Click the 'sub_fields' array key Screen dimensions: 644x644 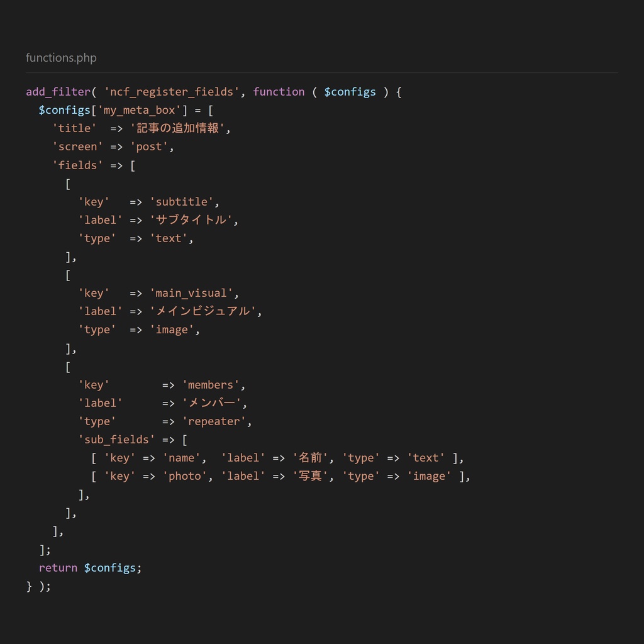[x=116, y=440]
